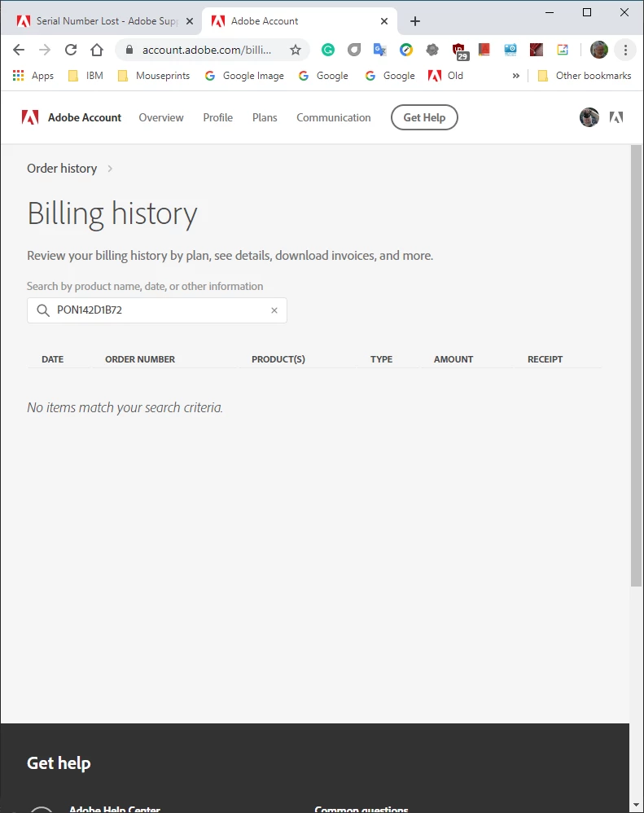644x813 pixels.
Task: Click the PRODUCT(S) column header
Action: point(278,359)
